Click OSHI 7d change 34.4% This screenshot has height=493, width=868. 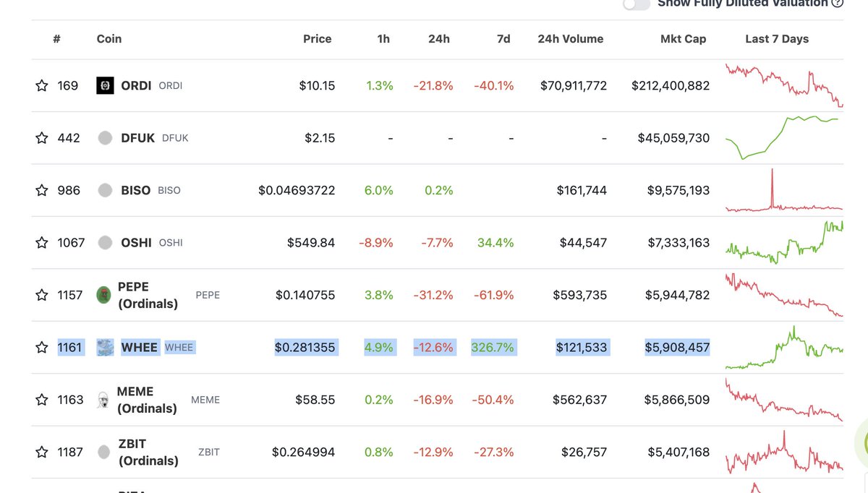click(495, 242)
